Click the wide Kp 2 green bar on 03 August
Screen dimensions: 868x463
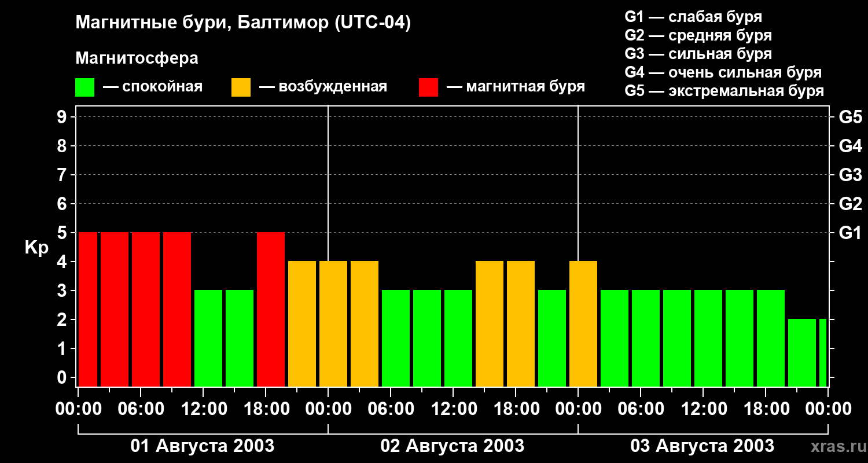(802, 352)
